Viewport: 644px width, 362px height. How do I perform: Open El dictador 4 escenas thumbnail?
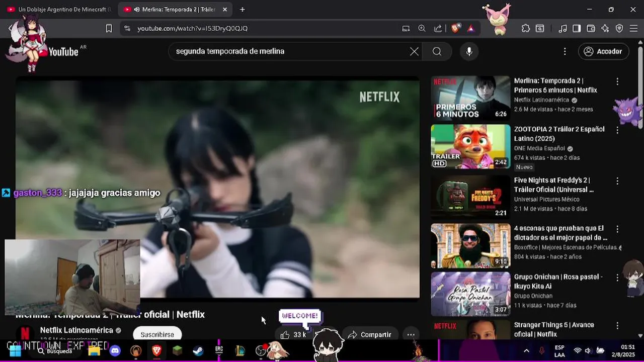tap(470, 246)
